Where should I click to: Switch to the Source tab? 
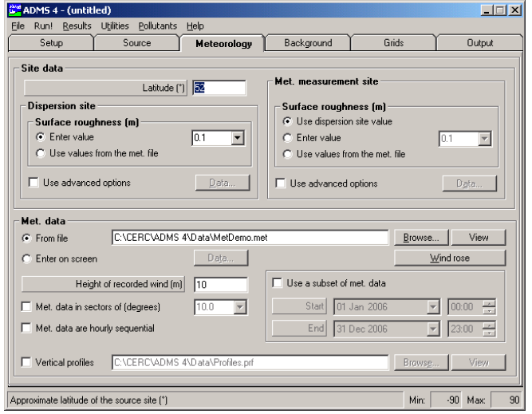coord(136,43)
